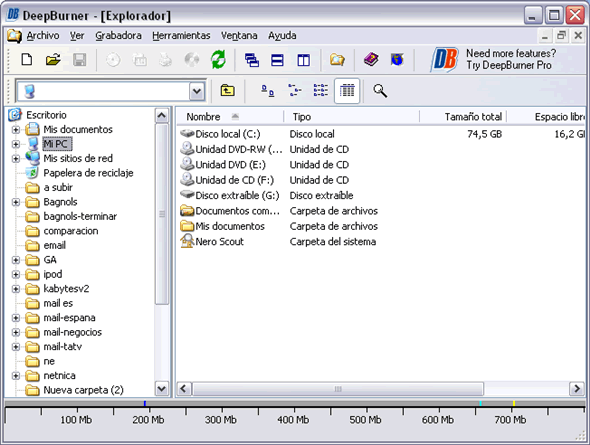590x445 pixels.
Task: Open a project with the open folder icon
Action: click(x=53, y=59)
